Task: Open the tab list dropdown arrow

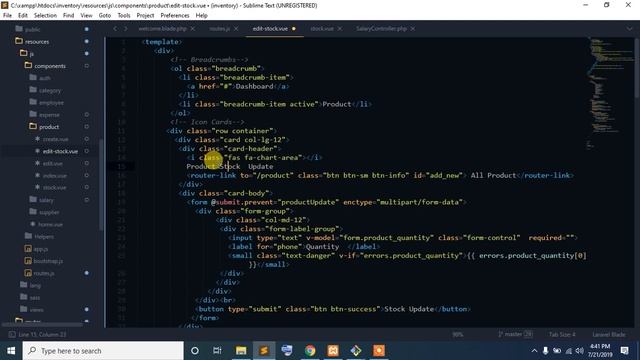Action: pyautogui.click(x=629, y=29)
